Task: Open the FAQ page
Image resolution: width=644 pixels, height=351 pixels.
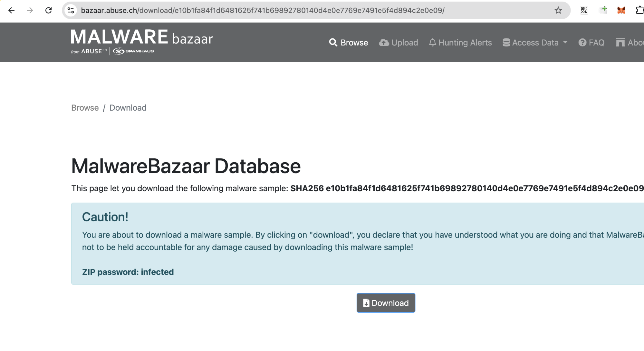Action: pyautogui.click(x=591, y=43)
